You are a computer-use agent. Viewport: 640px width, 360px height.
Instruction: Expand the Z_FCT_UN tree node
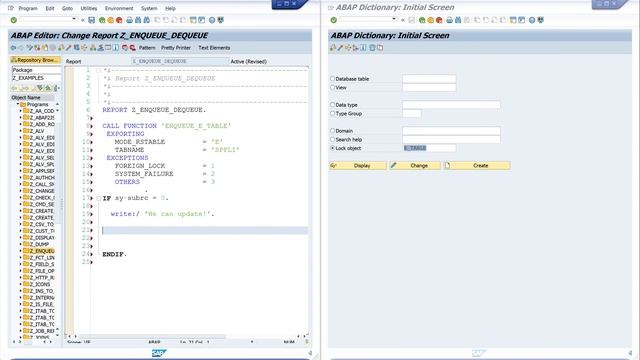(21, 258)
